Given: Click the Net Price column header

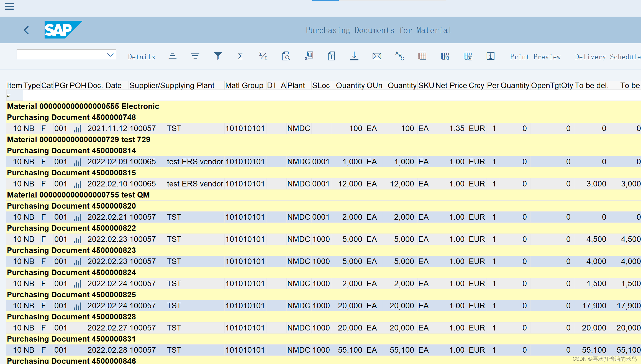Looking at the screenshot, I should [451, 86].
